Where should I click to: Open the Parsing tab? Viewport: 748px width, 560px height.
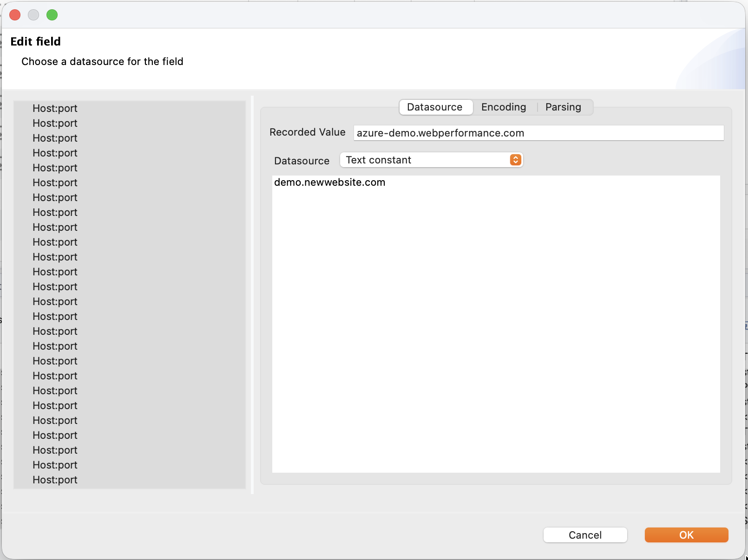563,107
